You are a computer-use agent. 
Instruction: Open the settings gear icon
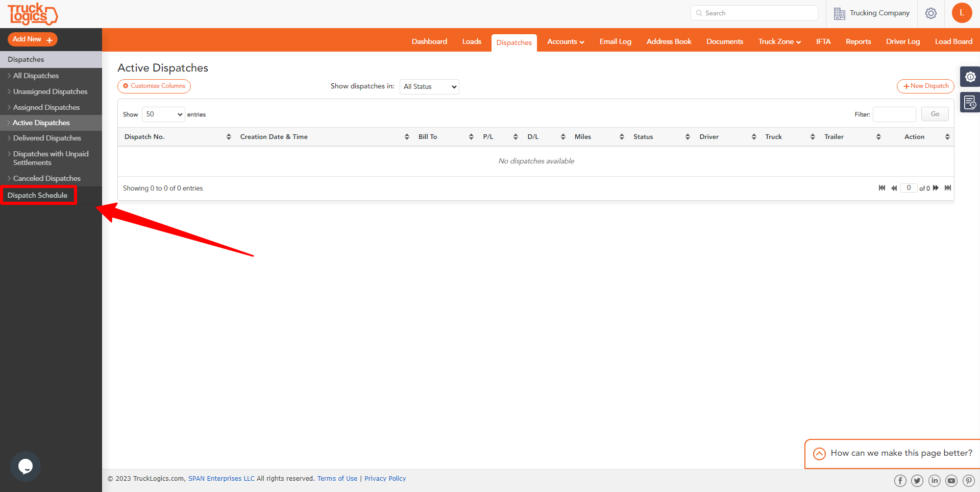(x=930, y=13)
